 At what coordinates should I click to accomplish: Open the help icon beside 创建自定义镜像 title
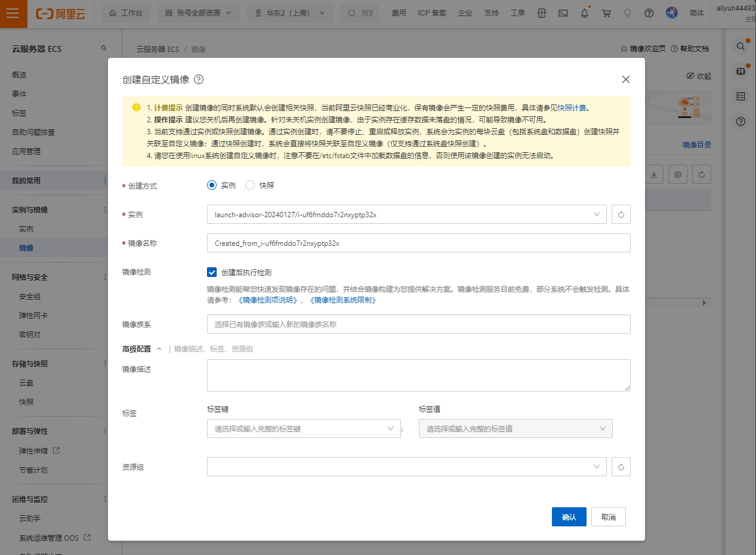point(199,79)
